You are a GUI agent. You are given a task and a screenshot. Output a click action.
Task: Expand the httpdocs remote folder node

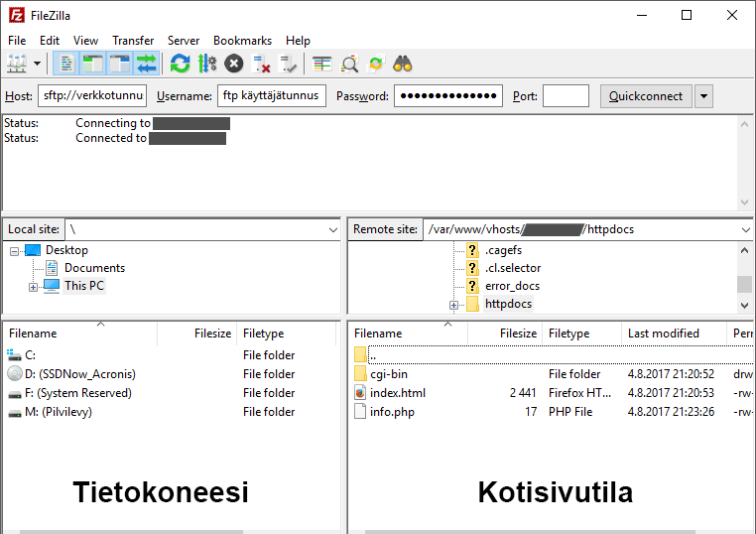pyautogui.click(x=453, y=306)
